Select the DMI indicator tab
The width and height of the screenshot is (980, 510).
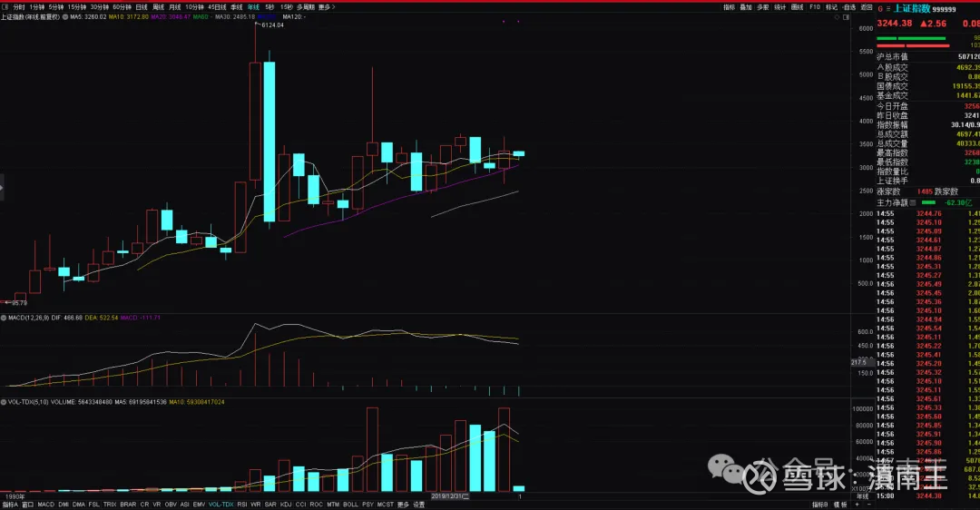pos(64,505)
